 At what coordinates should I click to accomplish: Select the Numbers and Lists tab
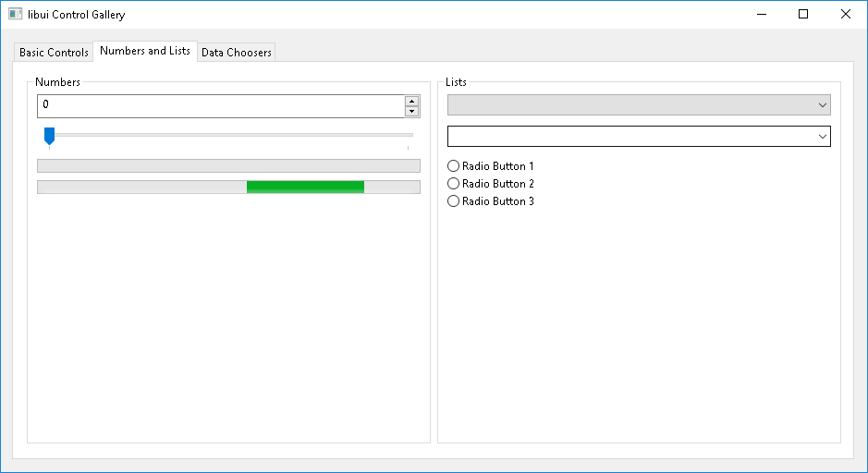coord(145,51)
